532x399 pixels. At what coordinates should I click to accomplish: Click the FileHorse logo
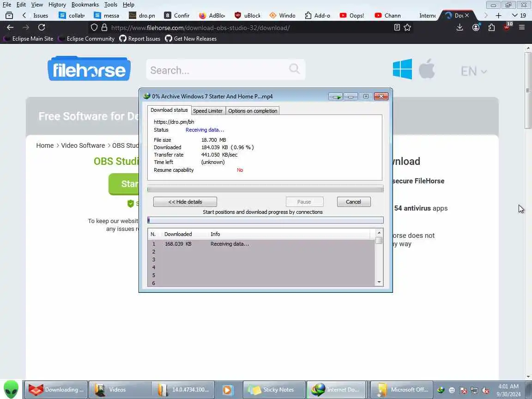[x=89, y=69]
